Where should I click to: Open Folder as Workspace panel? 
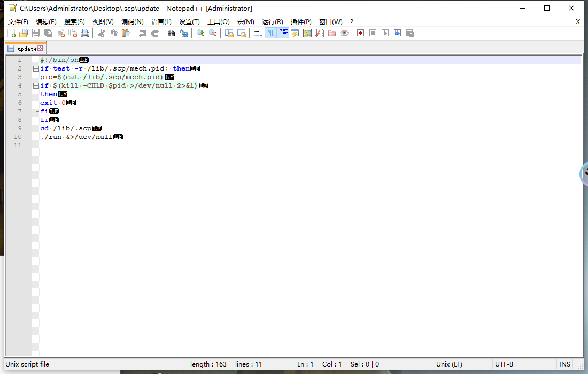coord(332,33)
